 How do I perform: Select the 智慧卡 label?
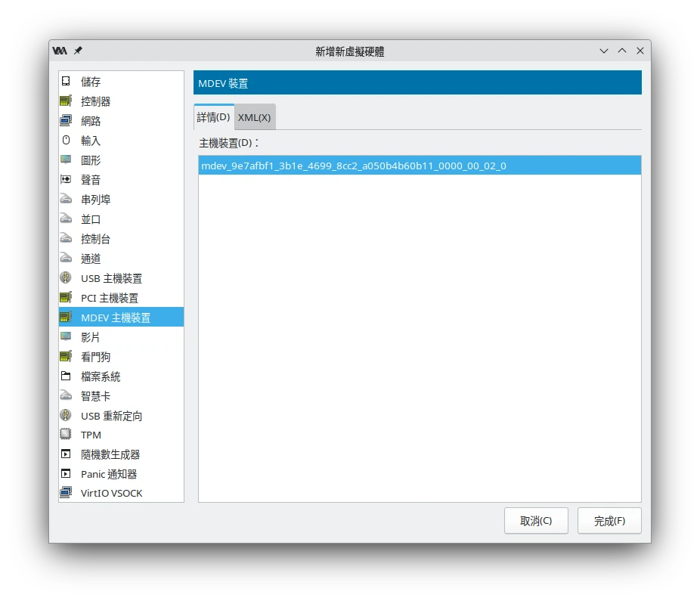click(95, 396)
